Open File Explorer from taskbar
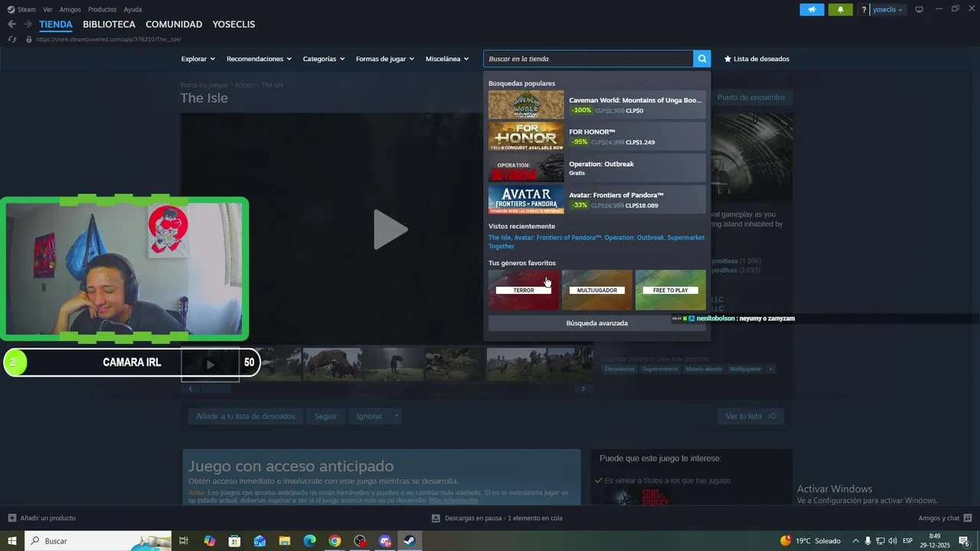Image resolution: width=980 pixels, height=551 pixels. coord(284,541)
